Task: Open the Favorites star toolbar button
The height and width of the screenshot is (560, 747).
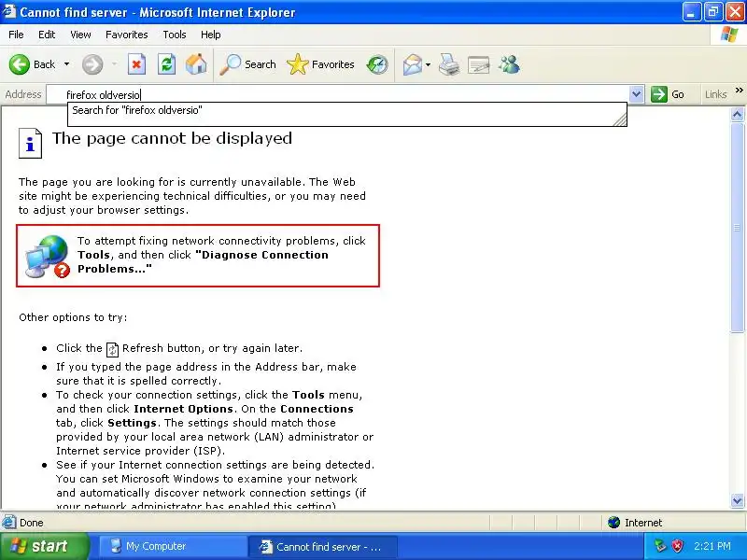Action: [x=320, y=64]
